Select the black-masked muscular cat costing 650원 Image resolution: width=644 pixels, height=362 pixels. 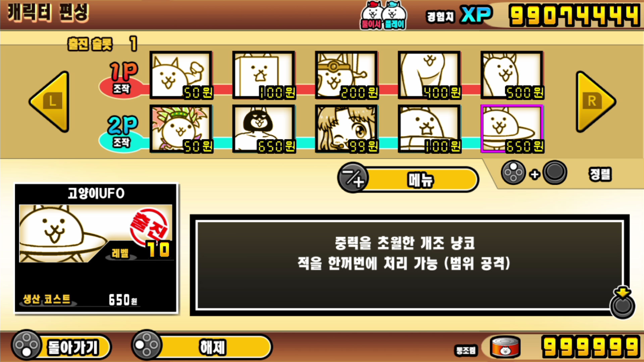(x=264, y=129)
